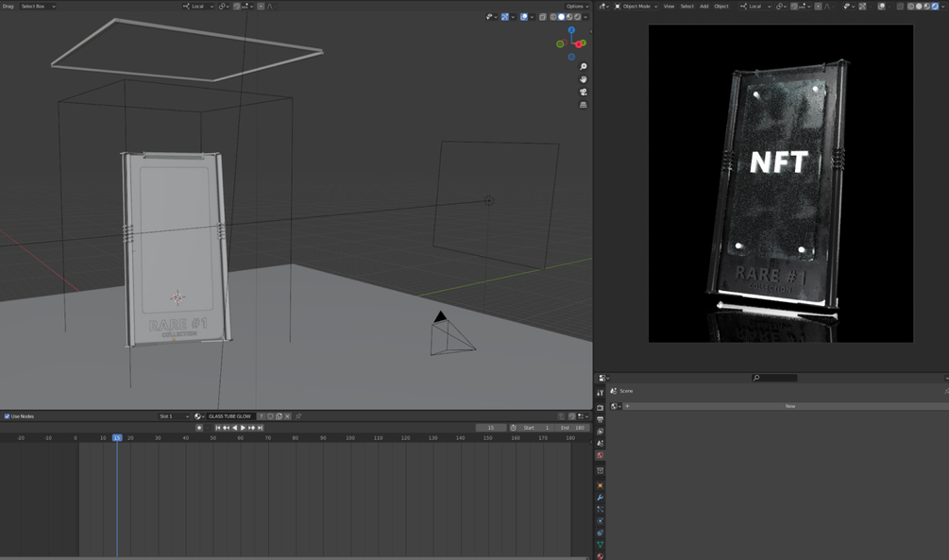Toggle X-ray in left viewport
Viewport: 949px width, 560px height.
click(543, 17)
